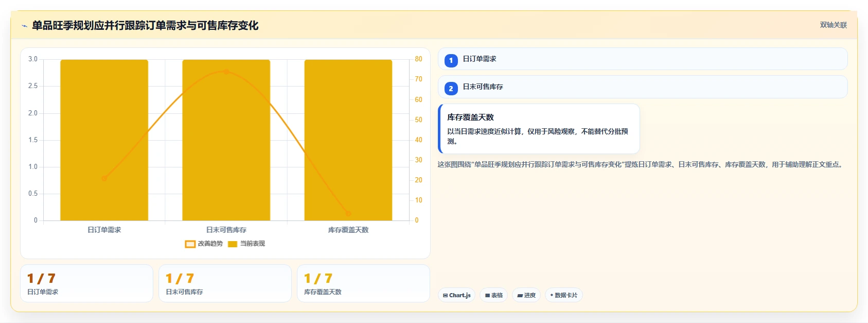Click the right axis value 80
Screen dimensions: 868x323
tap(418, 59)
